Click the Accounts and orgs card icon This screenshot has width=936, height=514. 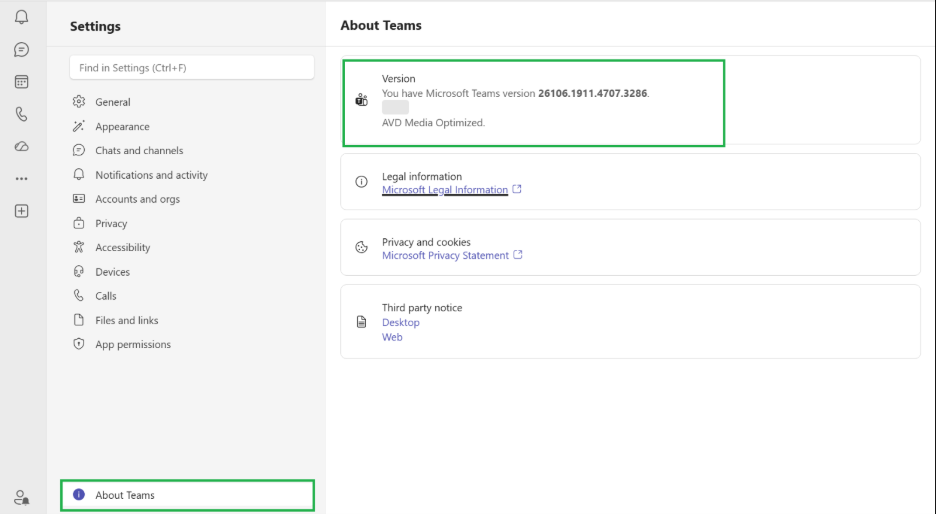tap(79, 199)
